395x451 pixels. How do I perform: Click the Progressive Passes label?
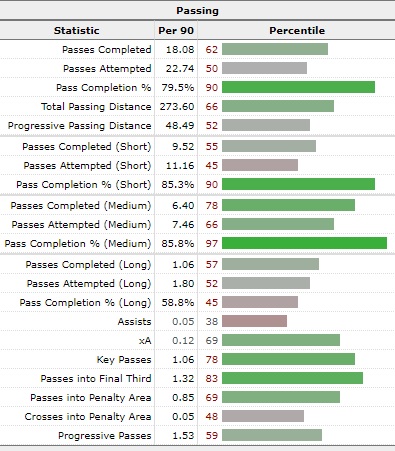click(105, 436)
